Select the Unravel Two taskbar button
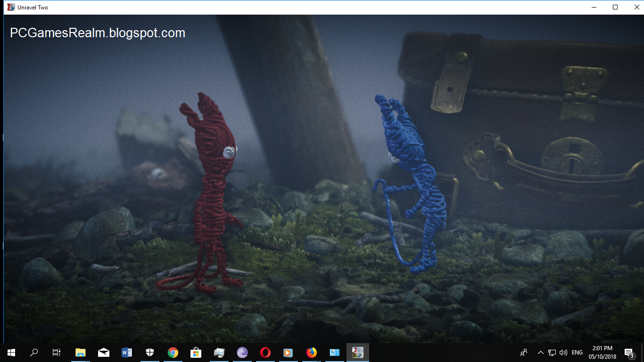 pyautogui.click(x=358, y=353)
